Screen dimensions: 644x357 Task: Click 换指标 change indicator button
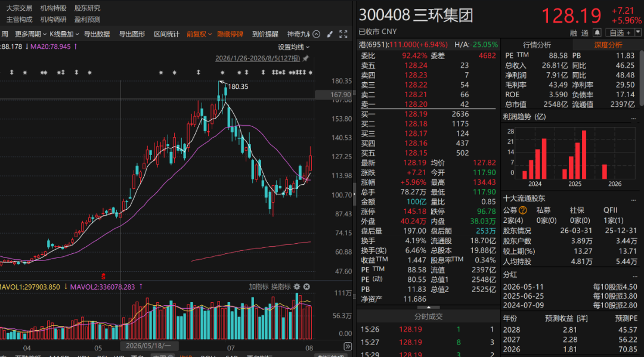[281, 287]
